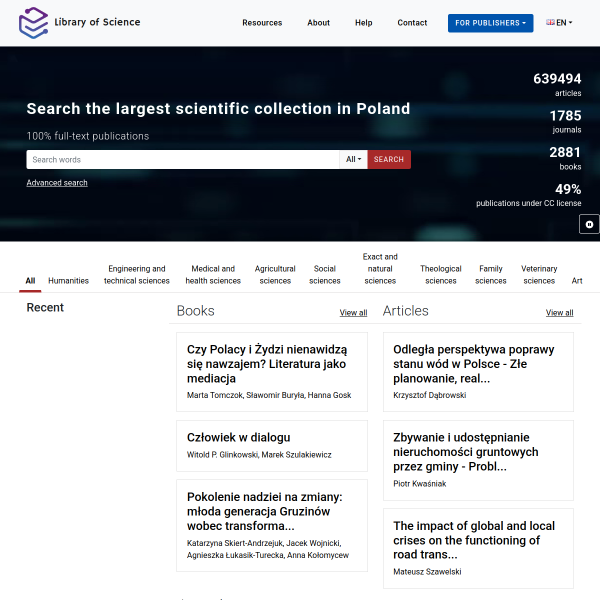Viewport: 600px width, 600px height.
Task: Click author name Mateusz Szawelski
Action: 427,572
